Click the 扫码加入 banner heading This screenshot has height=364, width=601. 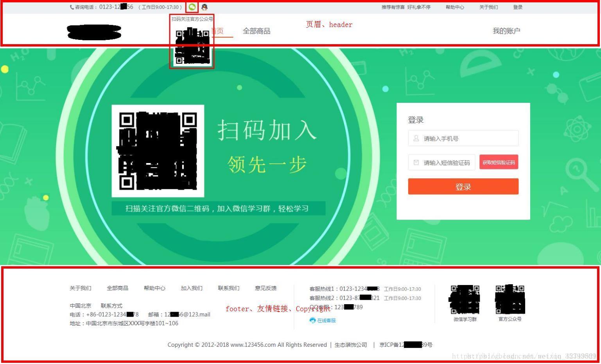[x=267, y=130]
